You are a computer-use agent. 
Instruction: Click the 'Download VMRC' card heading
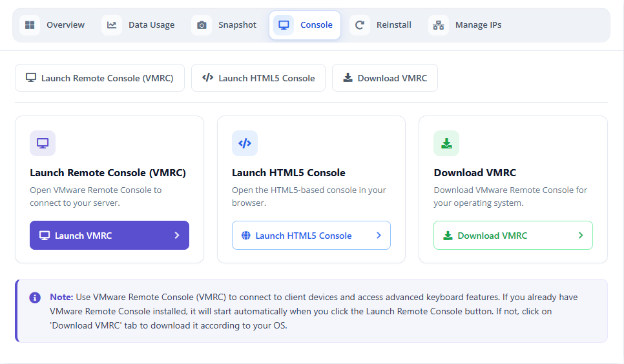tap(475, 173)
